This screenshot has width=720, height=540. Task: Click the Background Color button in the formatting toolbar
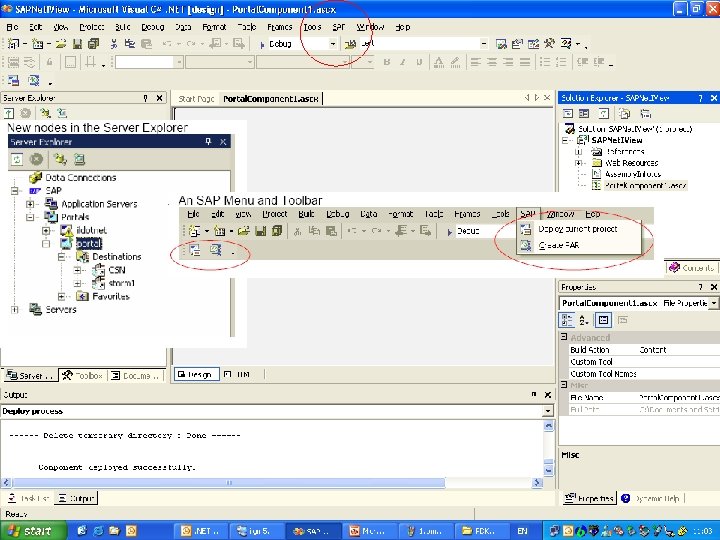pos(455,62)
